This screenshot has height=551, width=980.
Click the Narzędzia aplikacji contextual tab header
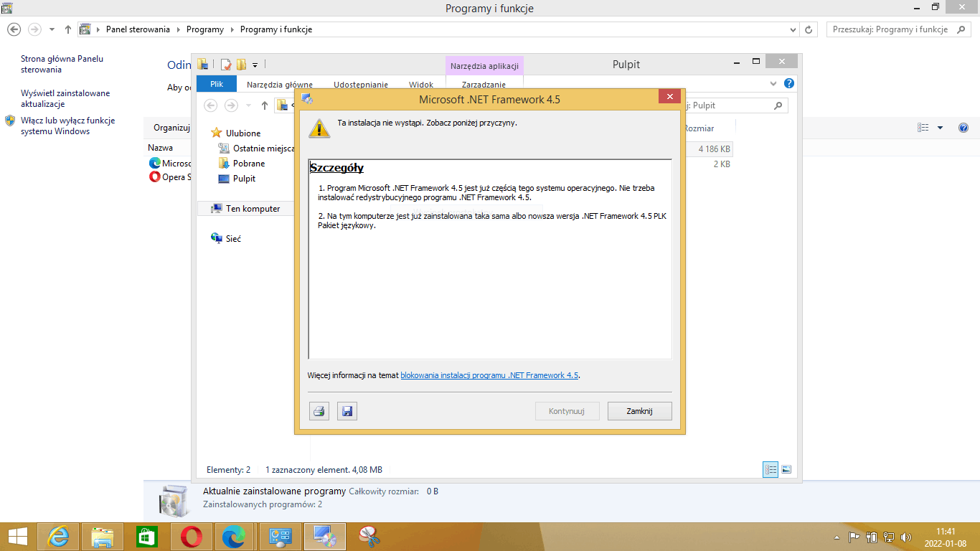tap(484, 66)
